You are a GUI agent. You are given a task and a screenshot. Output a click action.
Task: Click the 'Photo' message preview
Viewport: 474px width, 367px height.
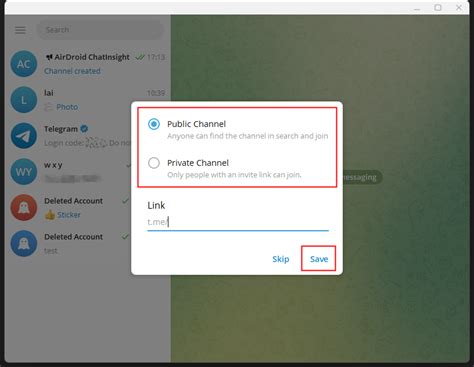(x=67, y=107)
